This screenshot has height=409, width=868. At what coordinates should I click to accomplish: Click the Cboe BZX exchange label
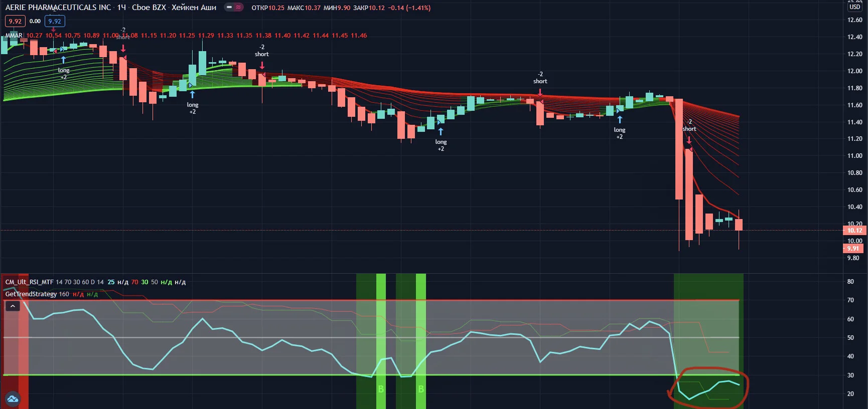pos(149,8)
